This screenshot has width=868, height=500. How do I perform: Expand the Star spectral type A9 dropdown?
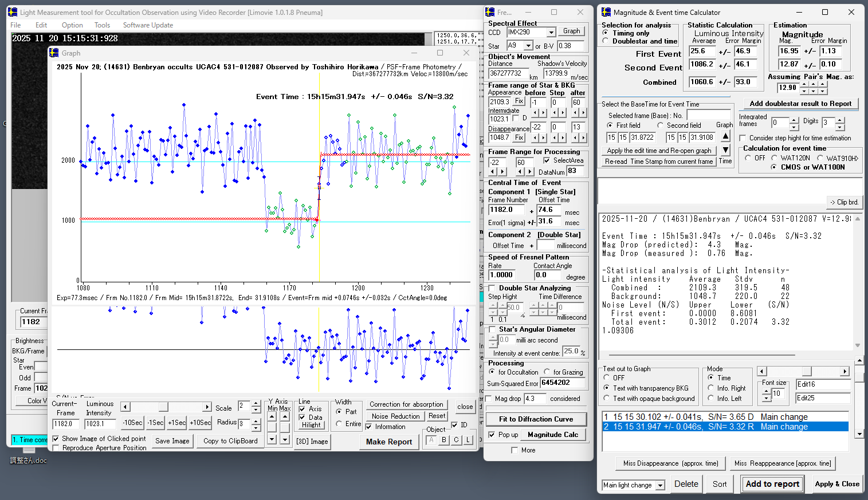(x=529, y=46)
